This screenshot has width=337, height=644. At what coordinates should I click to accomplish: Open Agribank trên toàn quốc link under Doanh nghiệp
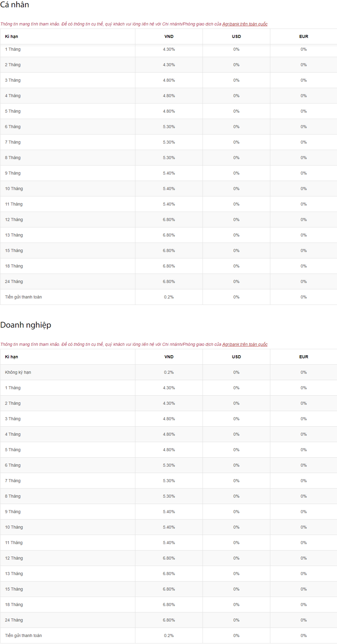coord(245,344)
